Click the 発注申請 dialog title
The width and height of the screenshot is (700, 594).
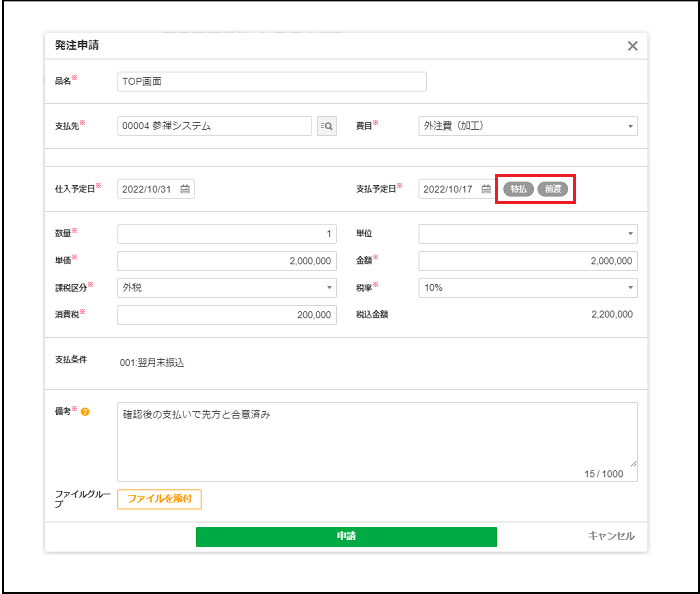click(x=77, y=45)
